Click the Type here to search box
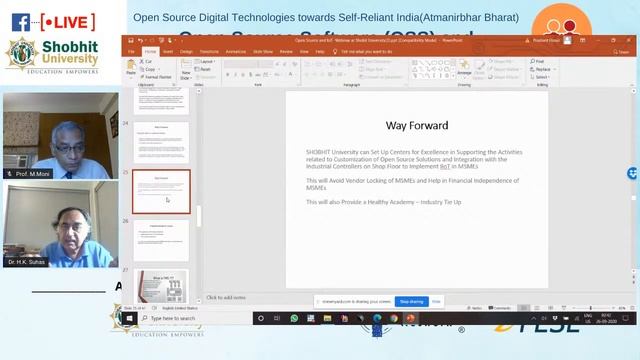Screen dimensions: 640x360 (x=195, y=318)
